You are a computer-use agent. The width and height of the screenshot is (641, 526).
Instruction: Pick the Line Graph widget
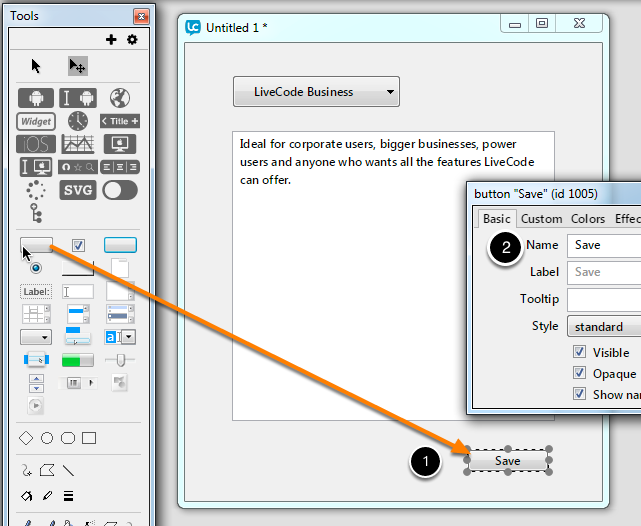tap(78, 144)
